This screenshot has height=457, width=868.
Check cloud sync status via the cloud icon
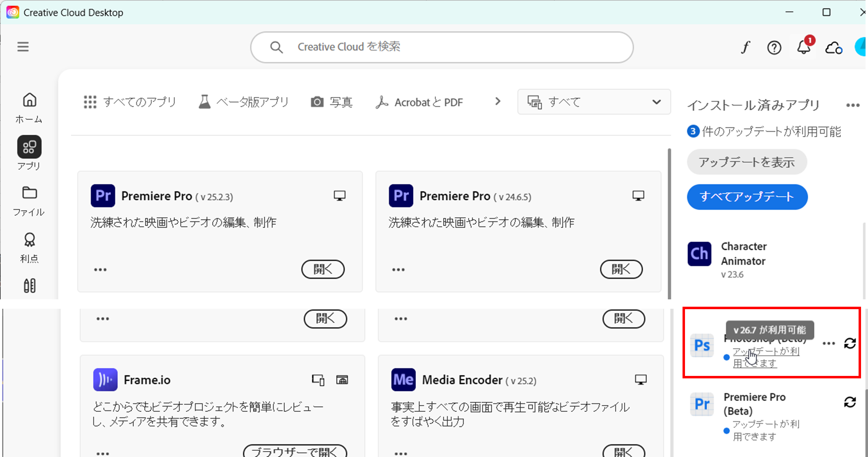click(834, 47)
